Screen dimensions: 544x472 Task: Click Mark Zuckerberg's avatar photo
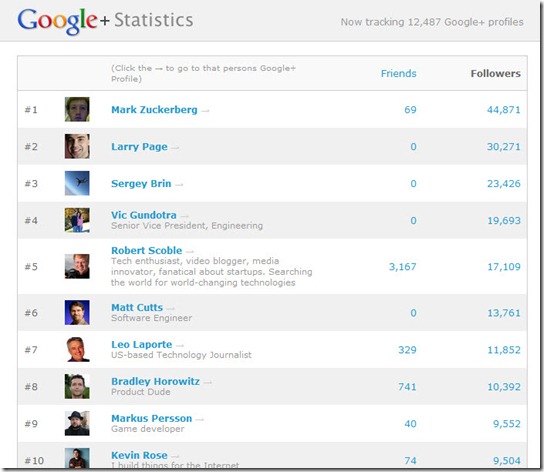click(x=77, y=109)
